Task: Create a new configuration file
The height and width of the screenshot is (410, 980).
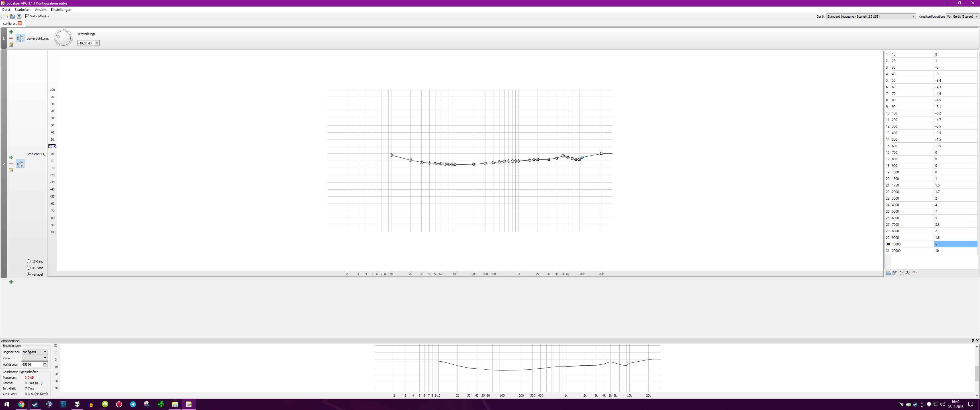Action: pos(6,16)
